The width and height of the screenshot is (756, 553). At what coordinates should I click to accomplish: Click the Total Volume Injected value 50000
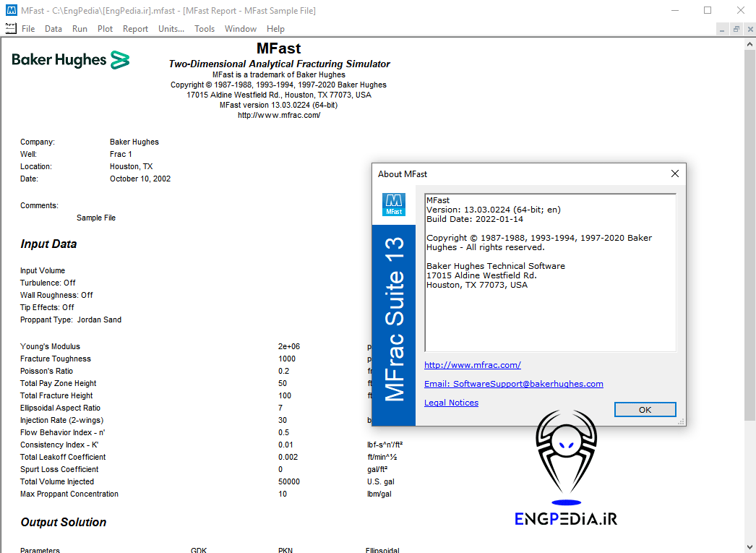(x=289, y=481)
